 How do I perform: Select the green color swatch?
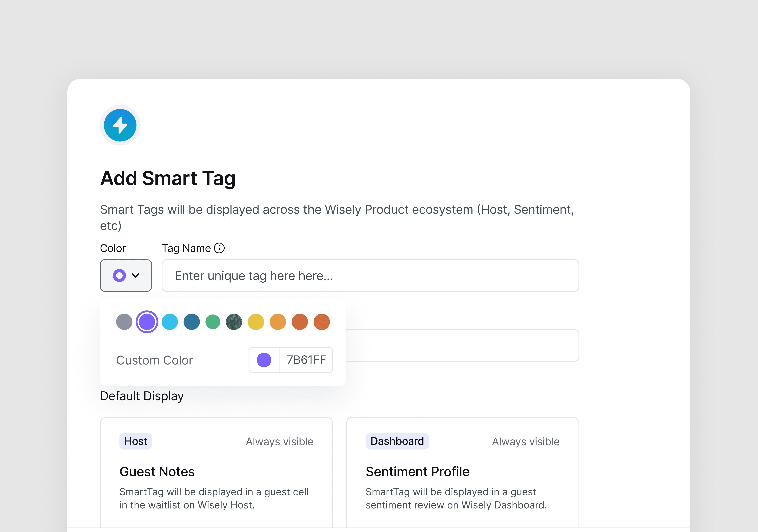click(213, 322)
